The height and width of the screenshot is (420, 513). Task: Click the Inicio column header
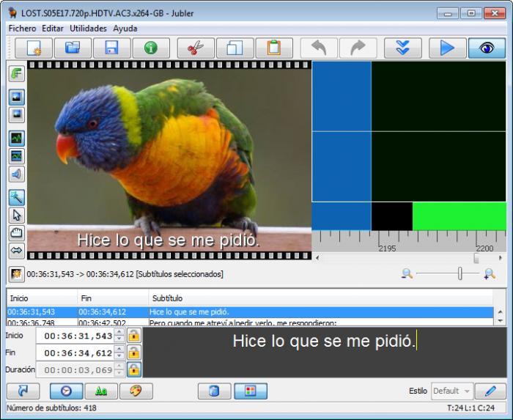click(x=19, y=298)
